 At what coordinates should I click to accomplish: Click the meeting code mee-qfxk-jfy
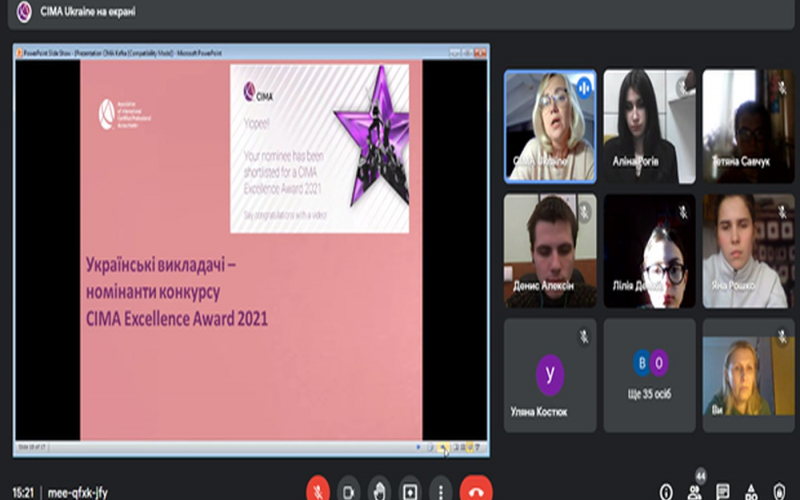(x=78, y=492)
